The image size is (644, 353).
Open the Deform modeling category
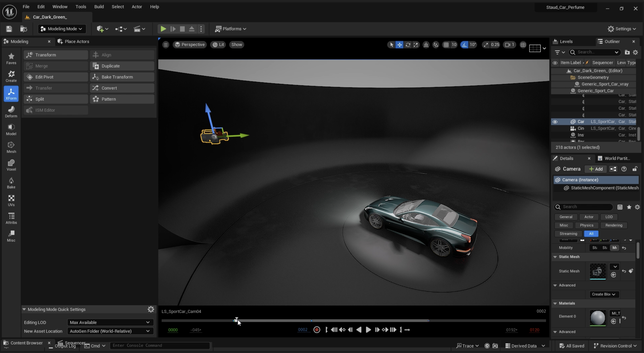point(11,112)
